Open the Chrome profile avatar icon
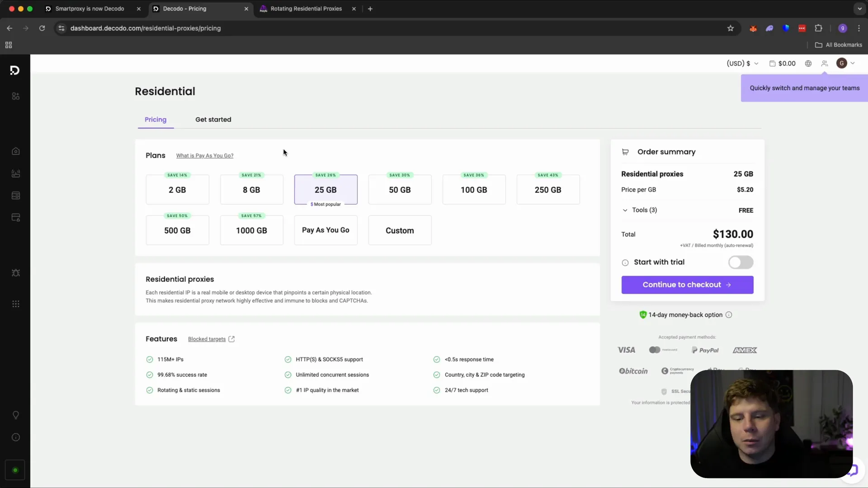This screenshot has width=868, height=488. coord(842,28)
